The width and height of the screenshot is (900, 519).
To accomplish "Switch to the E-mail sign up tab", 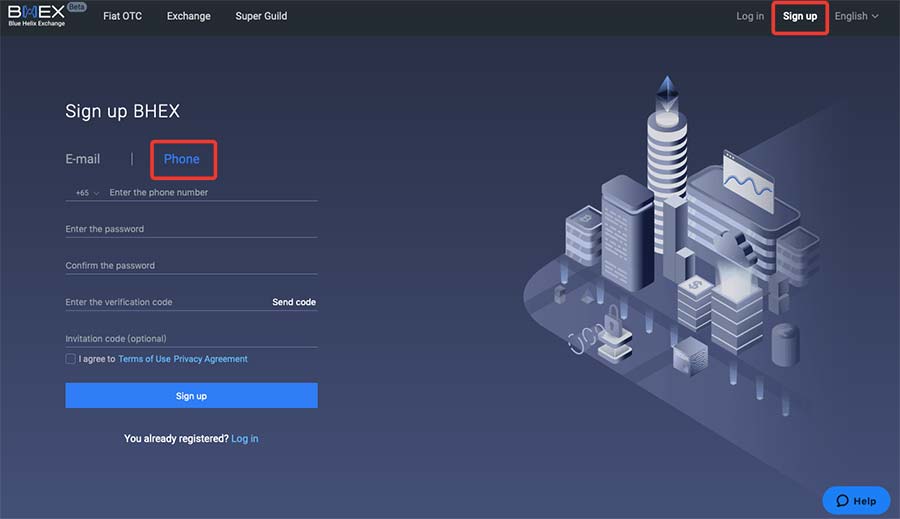I will click(83, 159).
